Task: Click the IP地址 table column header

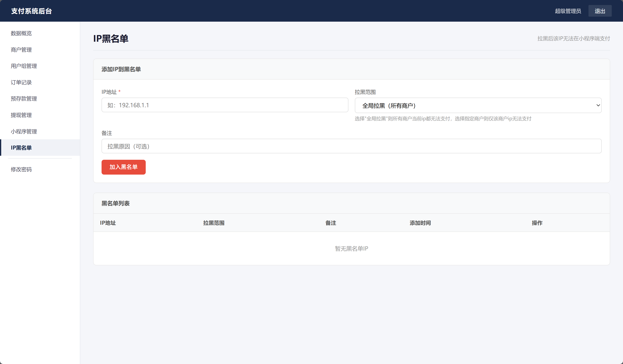Action: [x=108, y=223]
